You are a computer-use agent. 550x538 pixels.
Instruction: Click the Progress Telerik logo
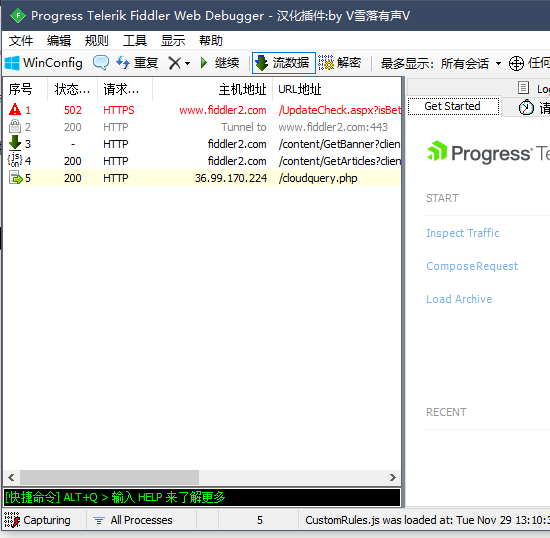(488, 152)
